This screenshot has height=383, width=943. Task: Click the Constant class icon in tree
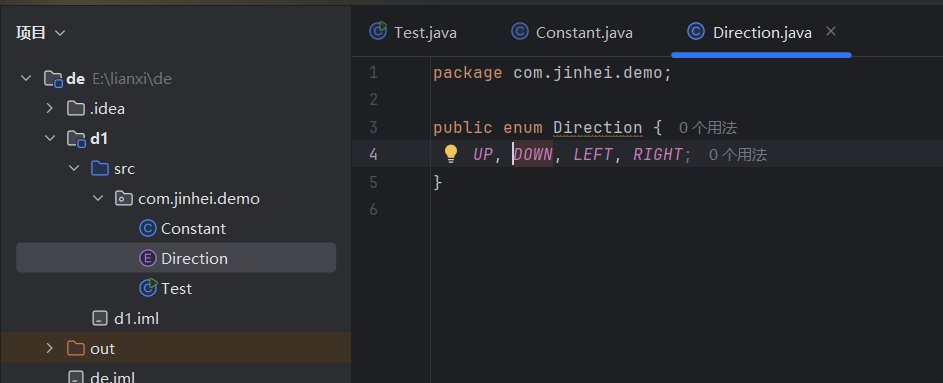[x=147, y=228]
